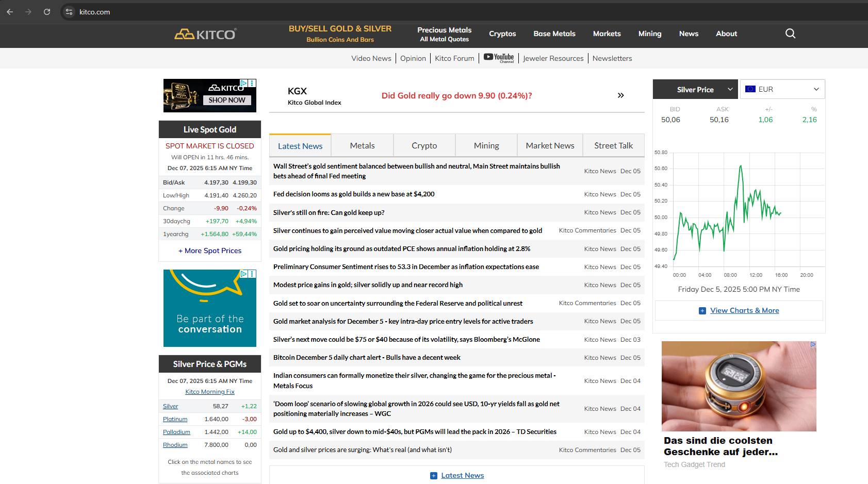The height and width of the screenshot is (484, 868).
Task: Expand the Silver Price metal dropdown
Action: click(695, 89)
